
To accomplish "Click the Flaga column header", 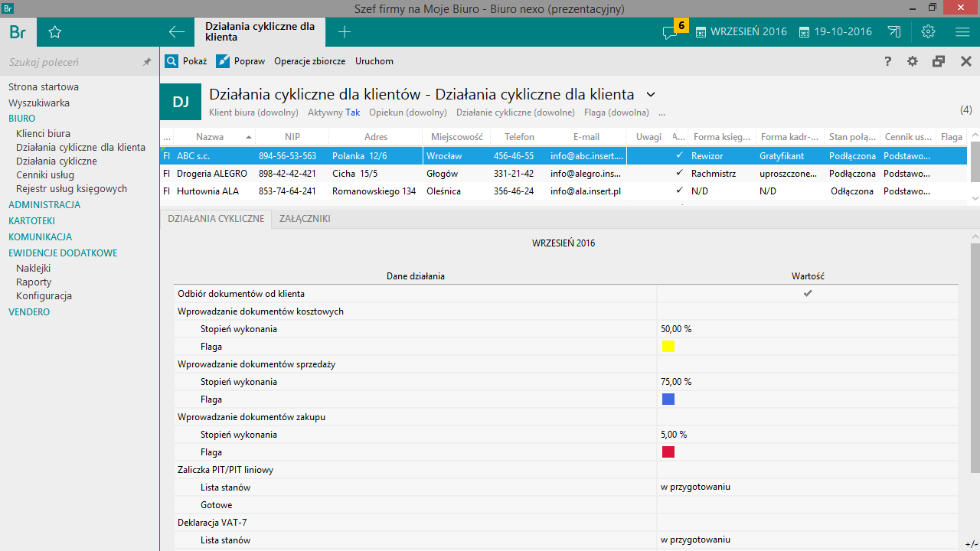I will tap(952, 137).
